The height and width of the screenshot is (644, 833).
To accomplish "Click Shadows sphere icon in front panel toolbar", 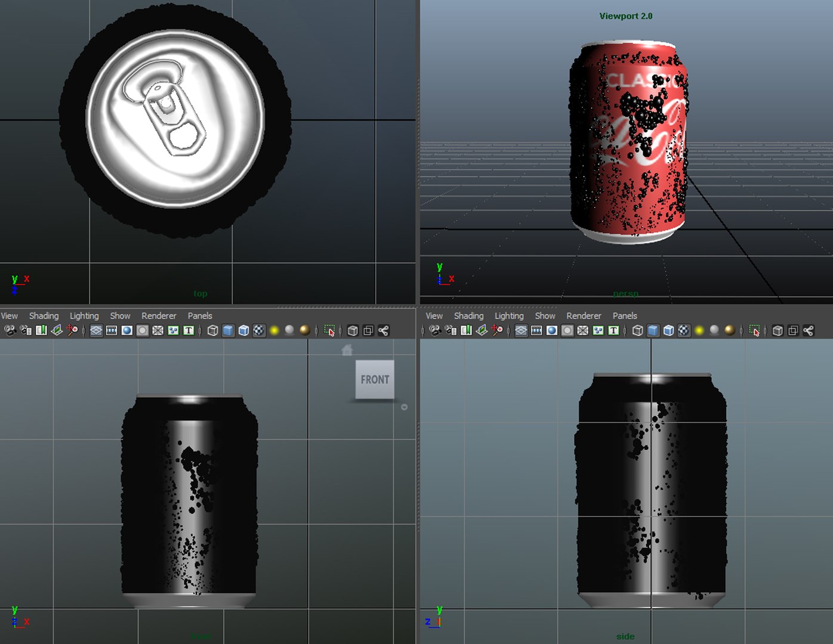I will 289,330.
